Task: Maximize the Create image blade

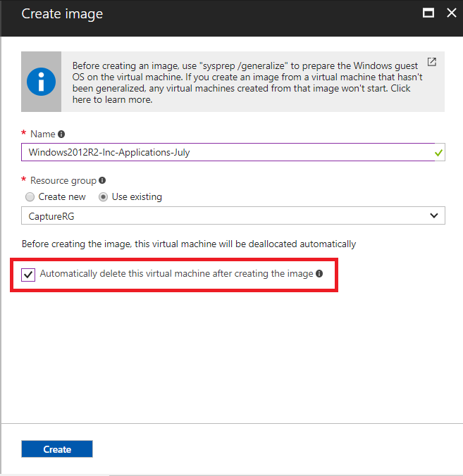Action: (x=428, y=13)
